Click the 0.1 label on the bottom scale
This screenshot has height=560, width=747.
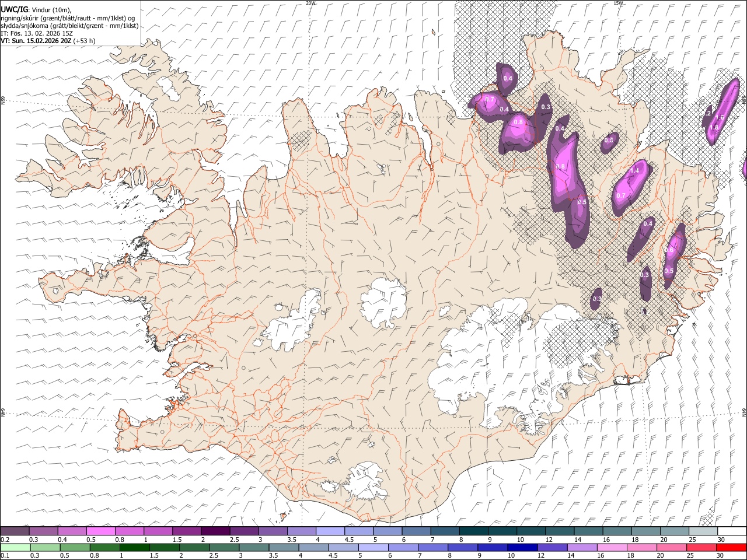point(4,556)
